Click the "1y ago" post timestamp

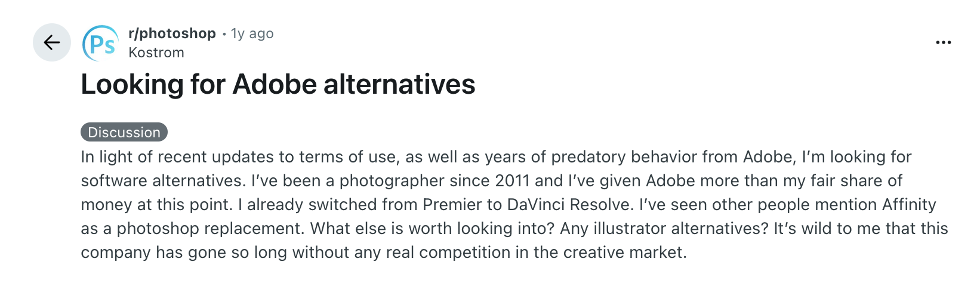252,34
